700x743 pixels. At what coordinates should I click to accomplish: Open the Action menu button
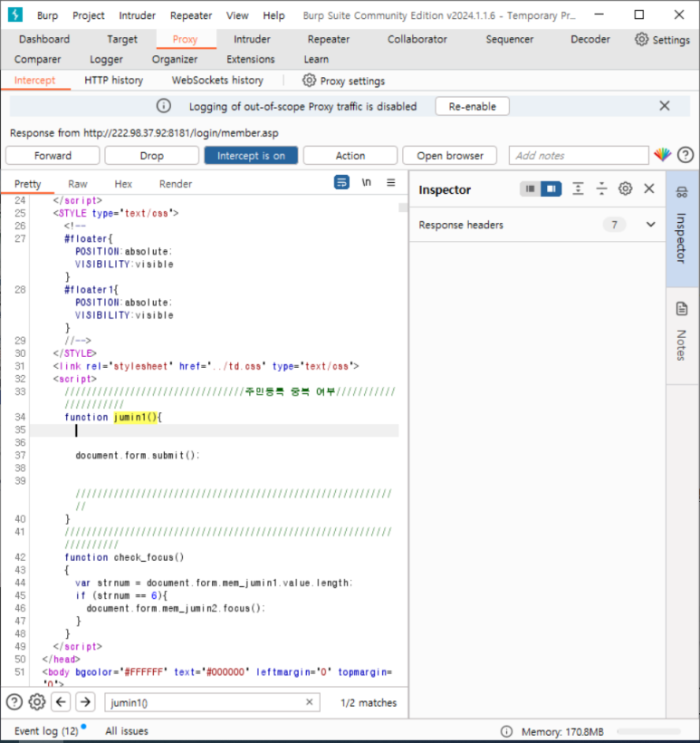[350, 156]
